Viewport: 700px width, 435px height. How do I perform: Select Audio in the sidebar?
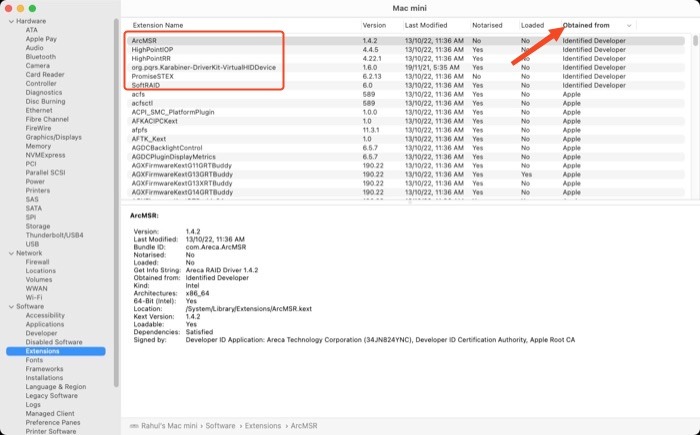34,48
